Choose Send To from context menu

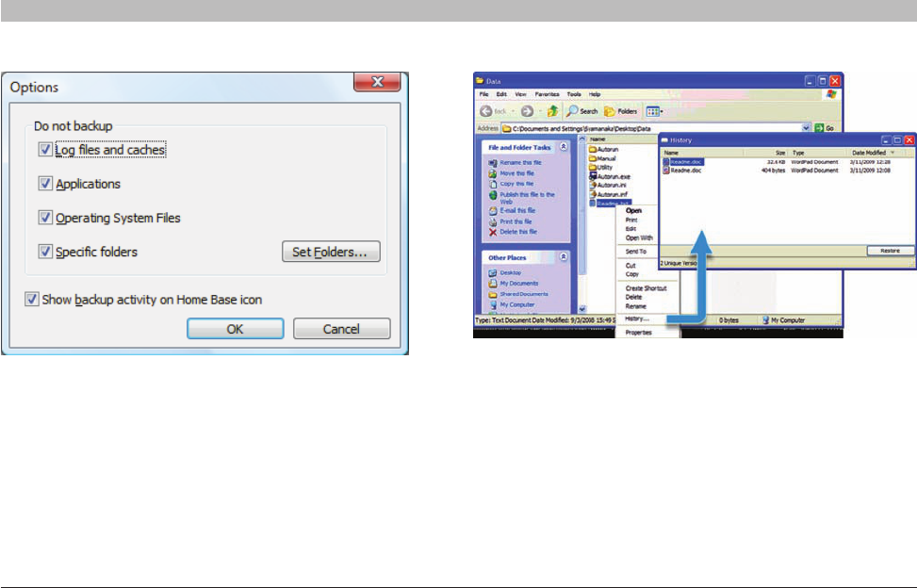[x=636, y=252]
